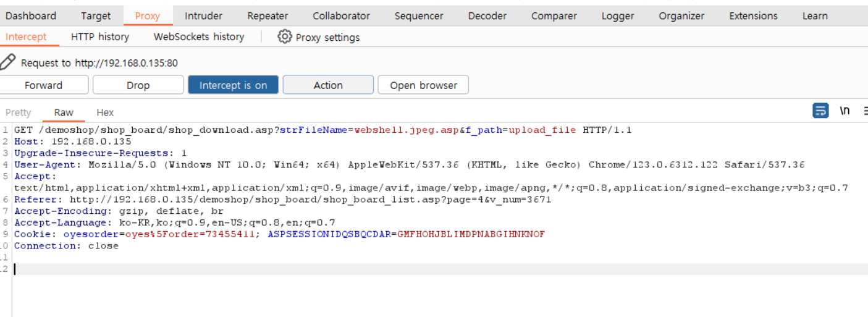Launch Open browser button
Screen dimensions: 868x317
click(423, 85)
